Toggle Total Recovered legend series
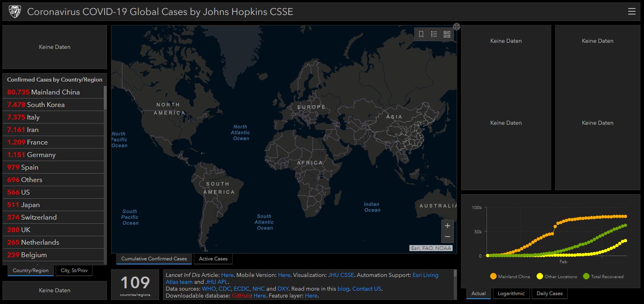The height and width of the screenshot is (304, 644). pyautogui.click(x=603, y=277)
